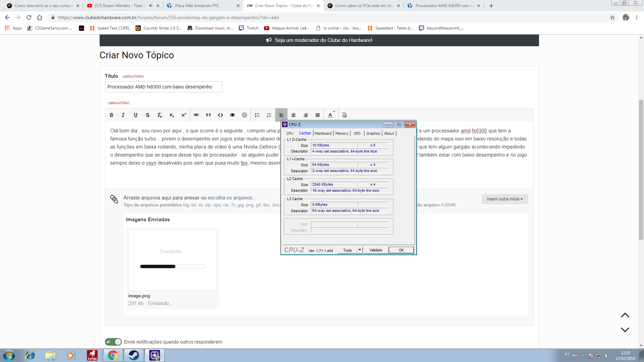Open the Chrome menu

[x=637, y=17]
